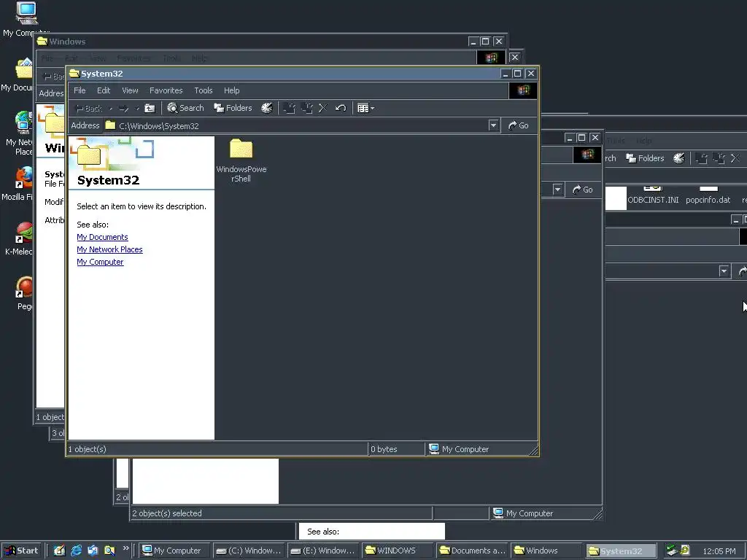Click History icon in right background window
Image resolution: width=747 pixels, height=560 pixels.
[x=679, y=158]
